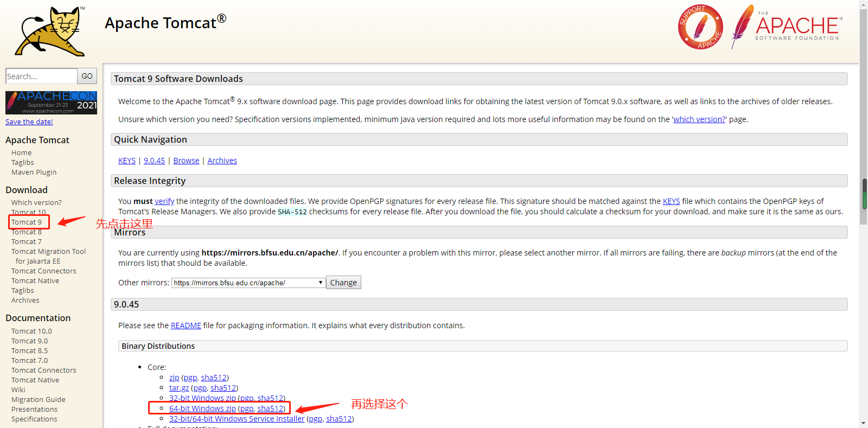868x428 pixels.
Task: Open Tomcat Native under Download
Action: 35,281
